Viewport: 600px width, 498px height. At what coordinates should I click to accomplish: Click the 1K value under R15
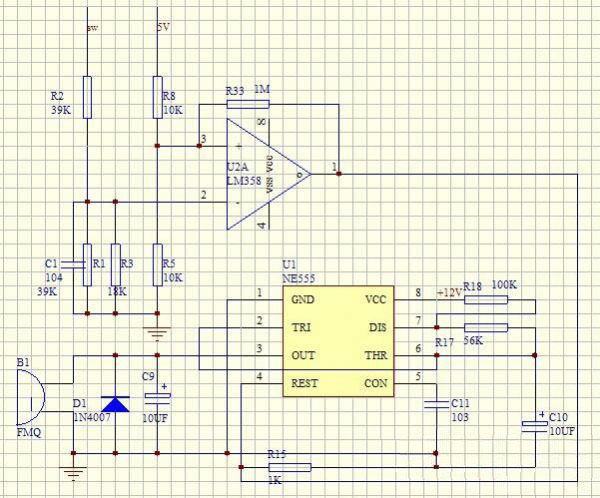275,480
